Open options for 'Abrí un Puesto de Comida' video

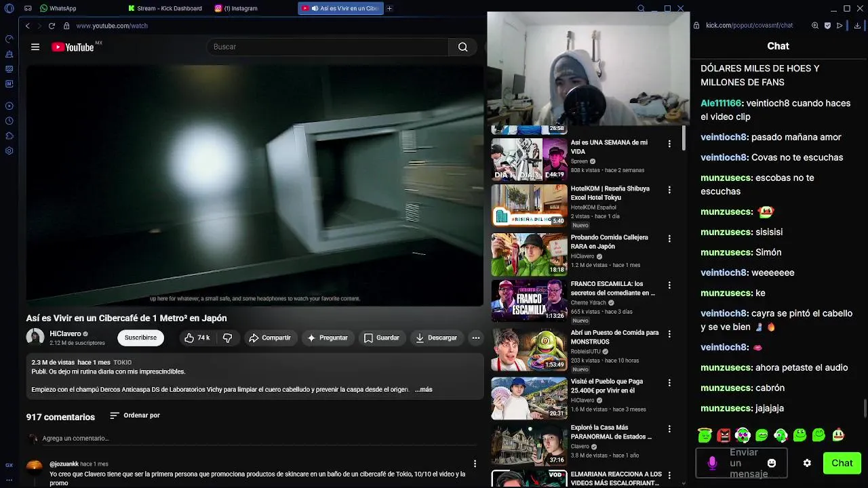click(x=669, y=334)
